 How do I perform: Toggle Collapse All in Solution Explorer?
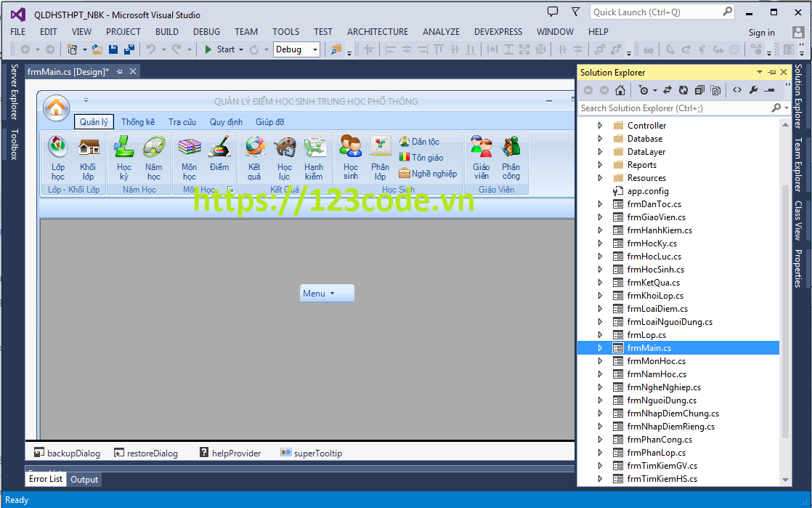click(x=699, y=89)
